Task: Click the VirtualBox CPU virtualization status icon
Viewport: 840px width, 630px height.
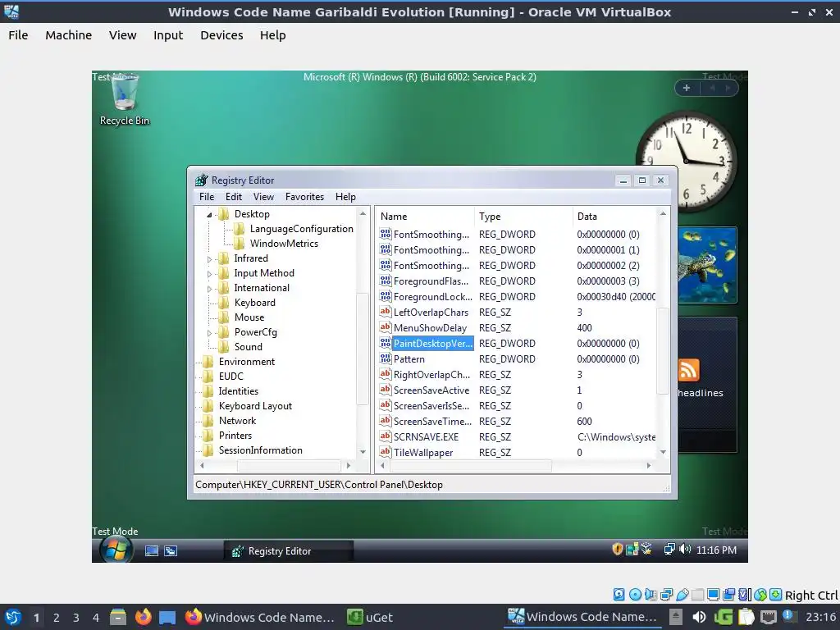Action: click(x=744, y=595)
